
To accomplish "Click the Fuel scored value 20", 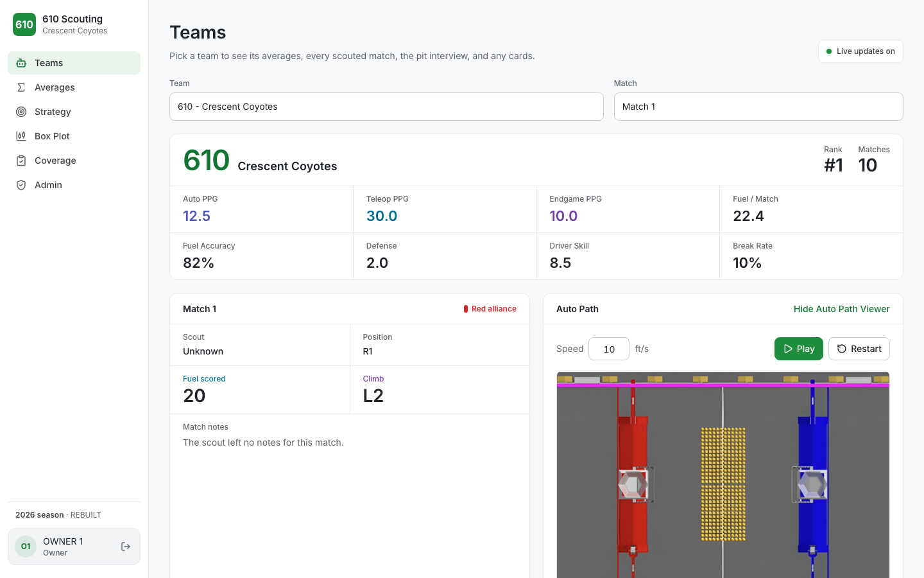I will pyautogui.click(x=194, y=396).
